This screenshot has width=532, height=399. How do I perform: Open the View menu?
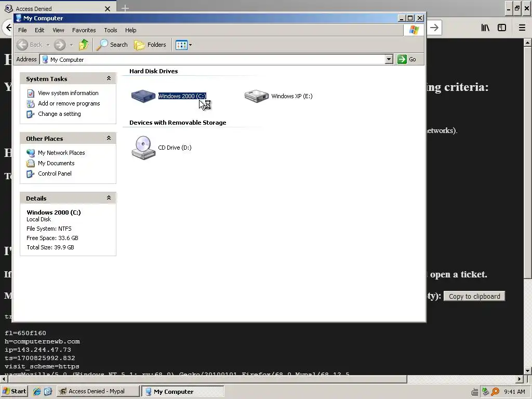58,30
